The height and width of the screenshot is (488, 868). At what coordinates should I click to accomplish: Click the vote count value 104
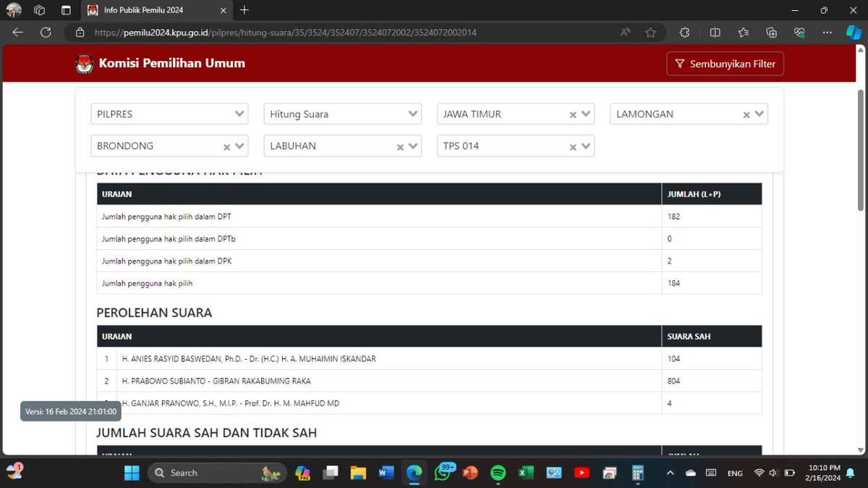[x=673, y=358]
